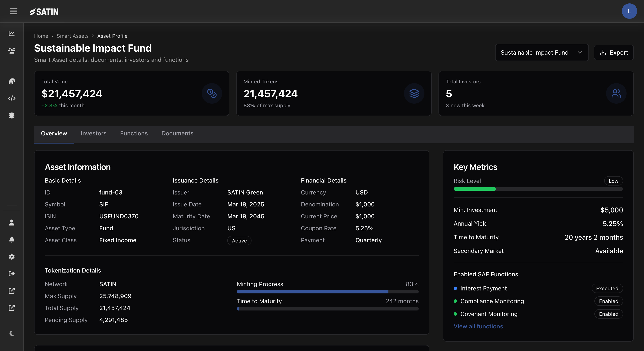Click the Minting Progress bar
Screen dimensions: 644x351
pyautogui.click(x=328, y=292)
